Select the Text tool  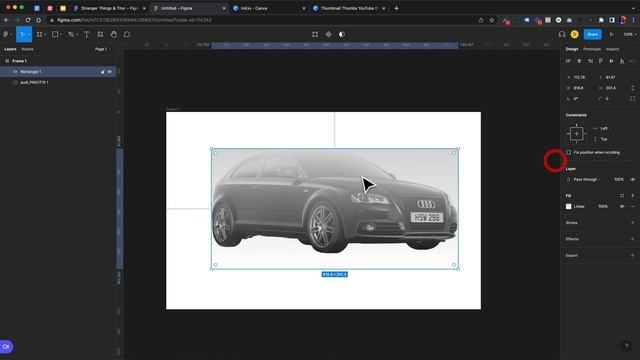87,35
